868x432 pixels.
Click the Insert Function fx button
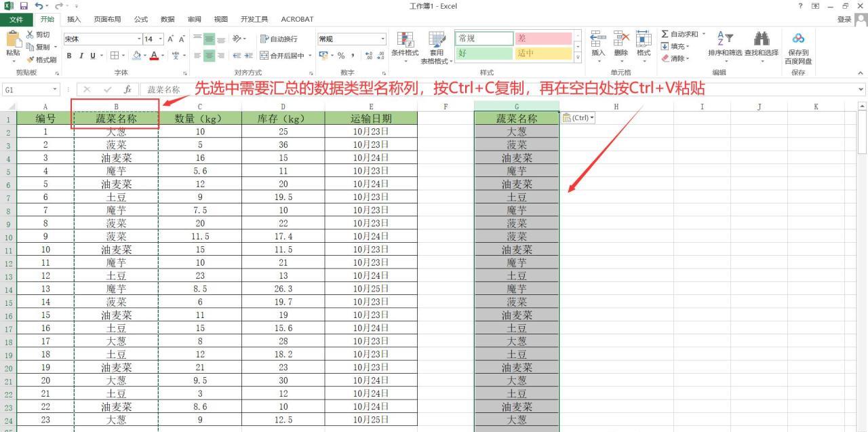click(127, 90)
